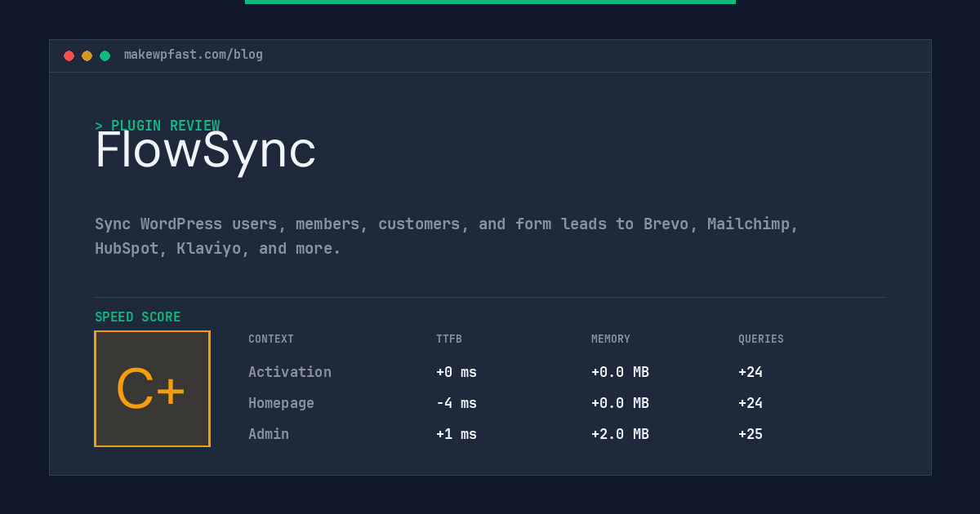Image resolution: width=980 pixels, height=514 pixels.
Task: Click the QUERIES column header
Action: [x=761, y=339]
